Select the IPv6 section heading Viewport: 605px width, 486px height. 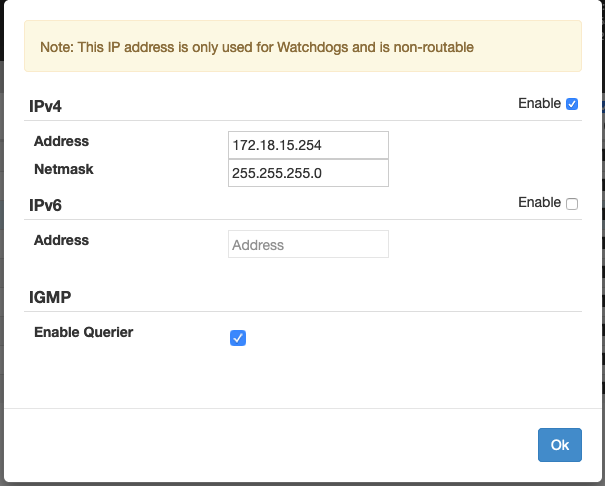[x=48, y=205]
